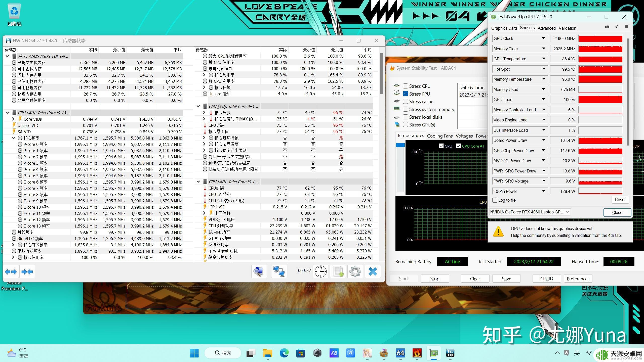Click Reset button in GPU-Z

(x=620, y=200)
